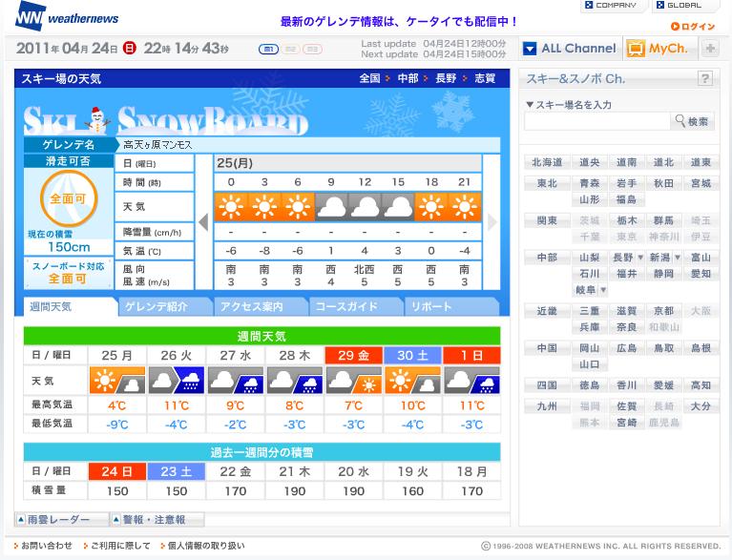Open the GLOBAL link icon

tap(660, 5)
